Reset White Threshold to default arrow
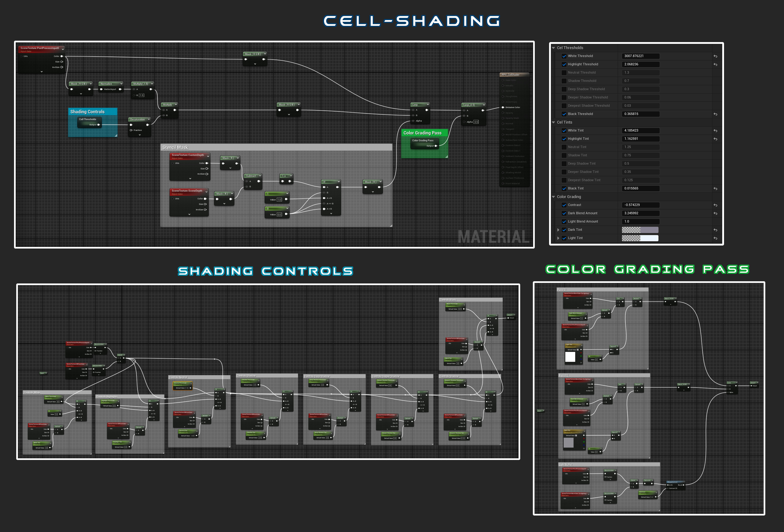Viewport: 784px width, 532px height. [715, 56]
